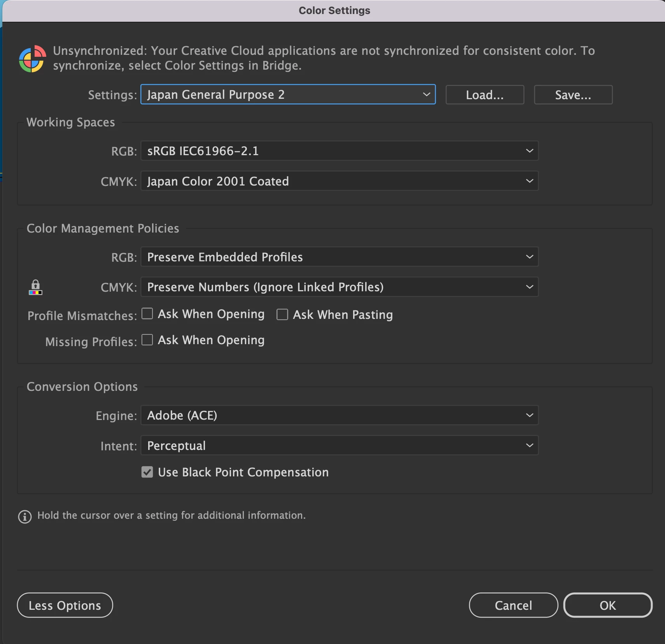Click the Save... button
The height and width of the screenshot is (644, 665).
coord(573,95)
